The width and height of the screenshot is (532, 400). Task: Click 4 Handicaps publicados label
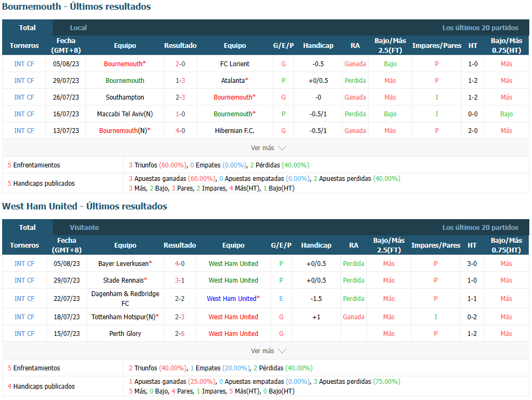pos(41,387)
